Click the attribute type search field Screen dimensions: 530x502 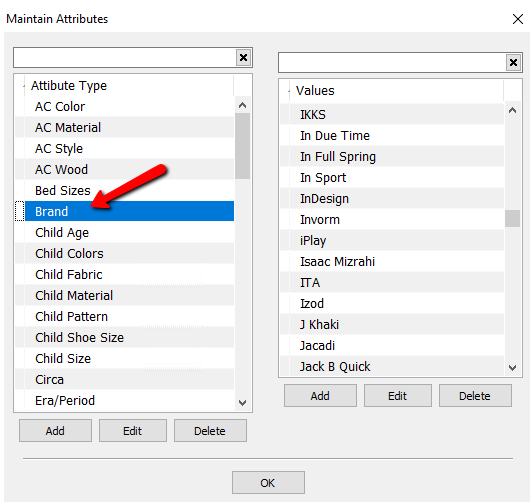click(125, 58)
